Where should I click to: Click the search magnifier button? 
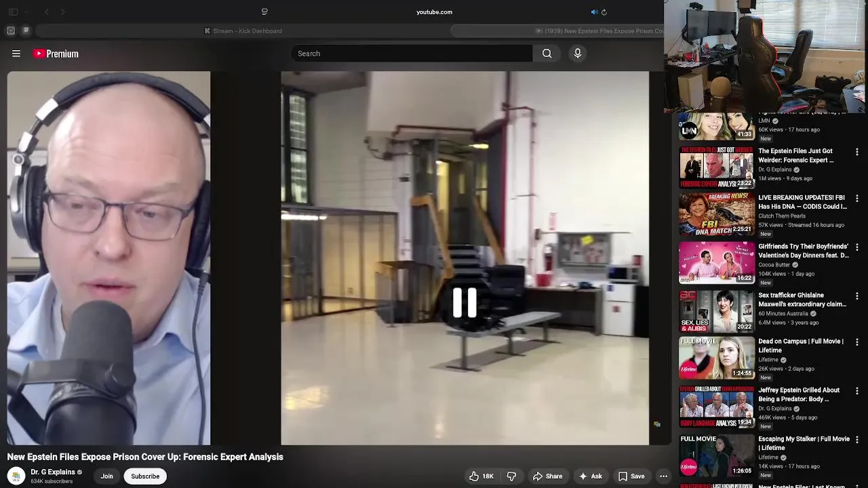point(547,54)
